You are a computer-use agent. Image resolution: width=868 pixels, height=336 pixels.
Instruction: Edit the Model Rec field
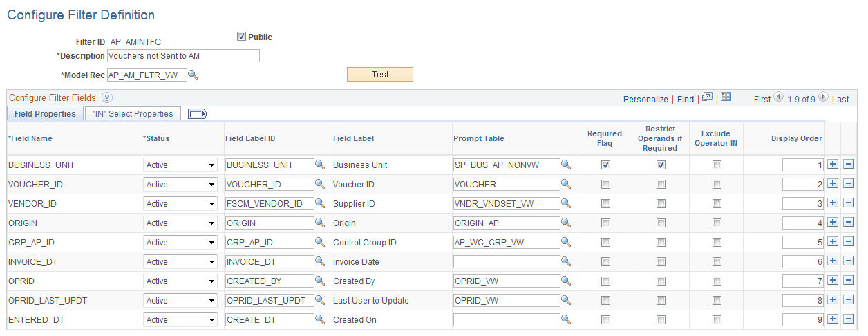[x=147, y=75]
